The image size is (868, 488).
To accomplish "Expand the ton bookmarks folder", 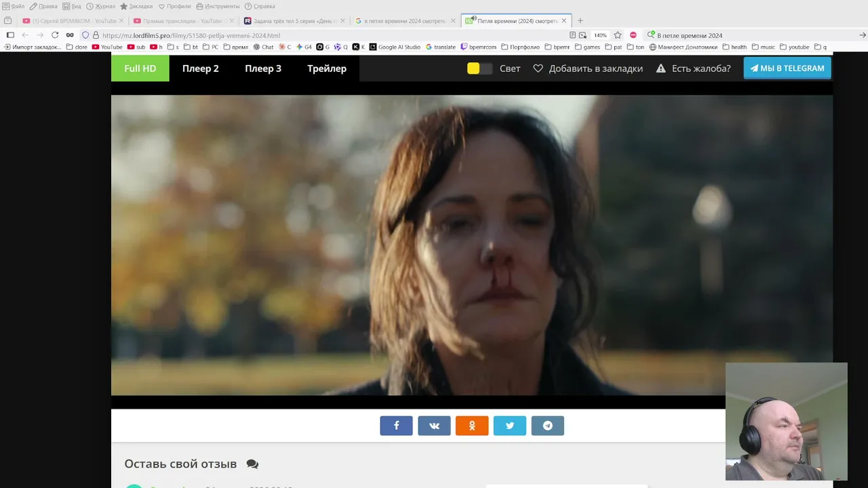I will coord(635,47).
